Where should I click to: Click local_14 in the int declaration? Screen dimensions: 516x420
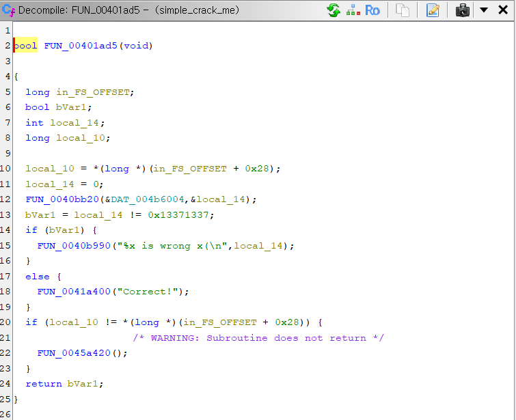tap(74, 123)
